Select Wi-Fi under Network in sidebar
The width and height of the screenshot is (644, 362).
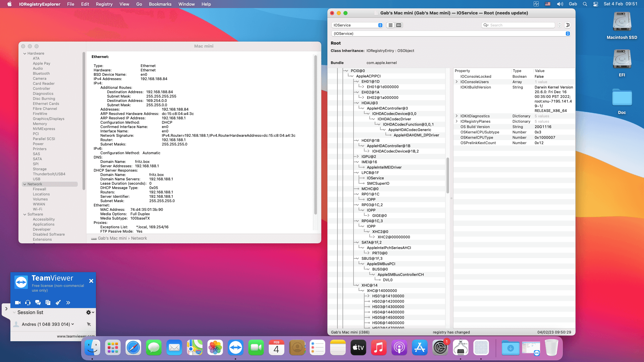(38, 209)
